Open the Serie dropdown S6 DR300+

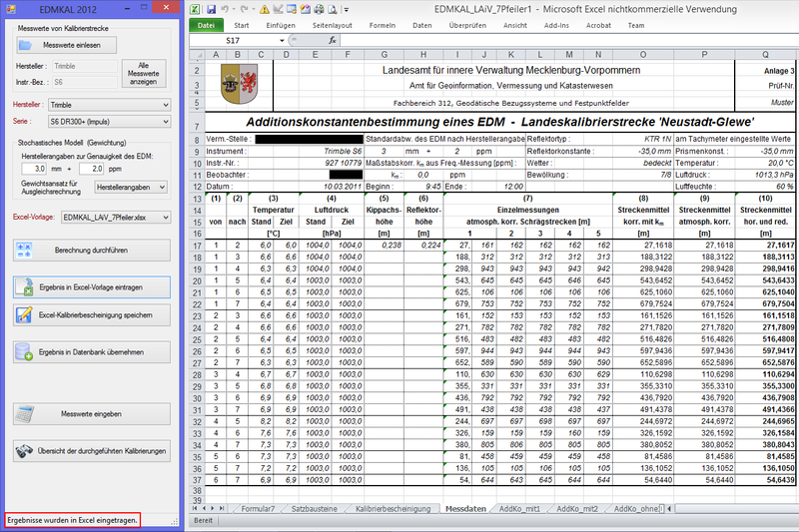tap(110, 122)
